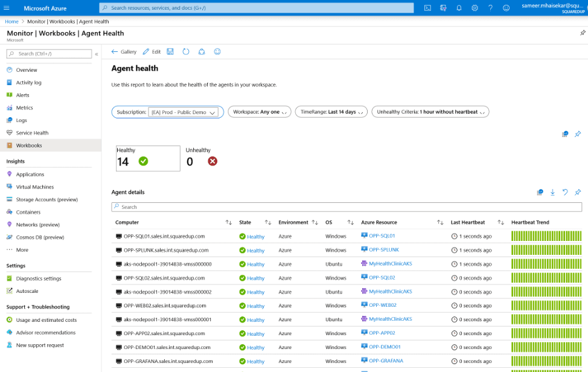Select the Healthy agents tile

click(148, 158)
